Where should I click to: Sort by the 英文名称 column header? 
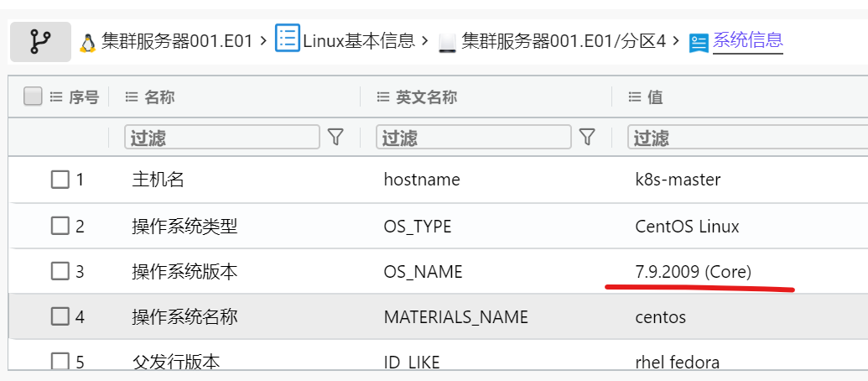426,97
